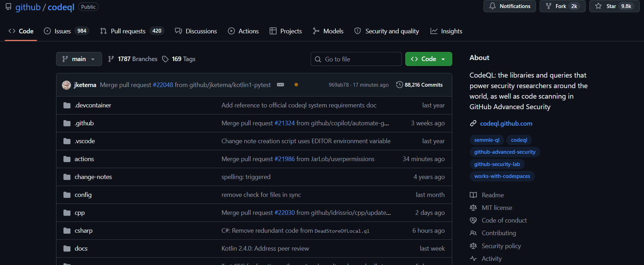Switch to the Code tab

(21, 31)
